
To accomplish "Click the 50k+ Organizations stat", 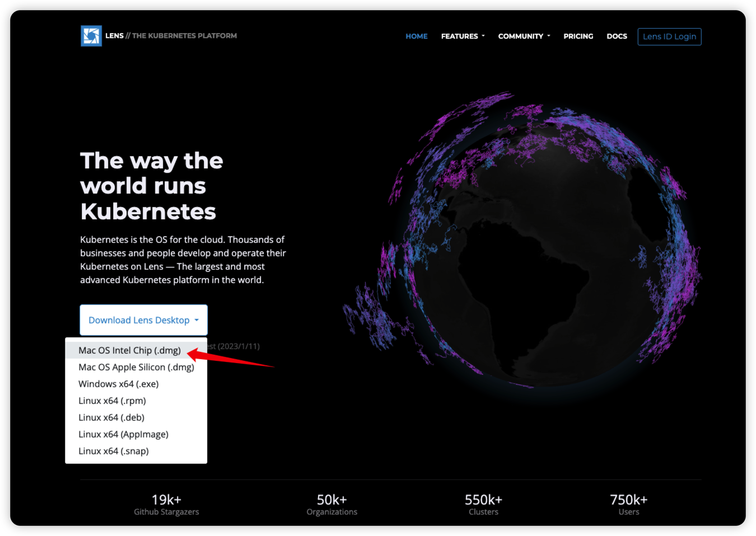I will pos(332,504).
